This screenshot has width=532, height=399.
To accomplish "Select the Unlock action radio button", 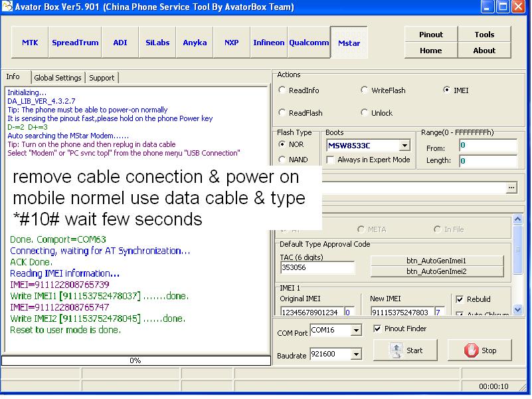I will [x=364, y=112].
